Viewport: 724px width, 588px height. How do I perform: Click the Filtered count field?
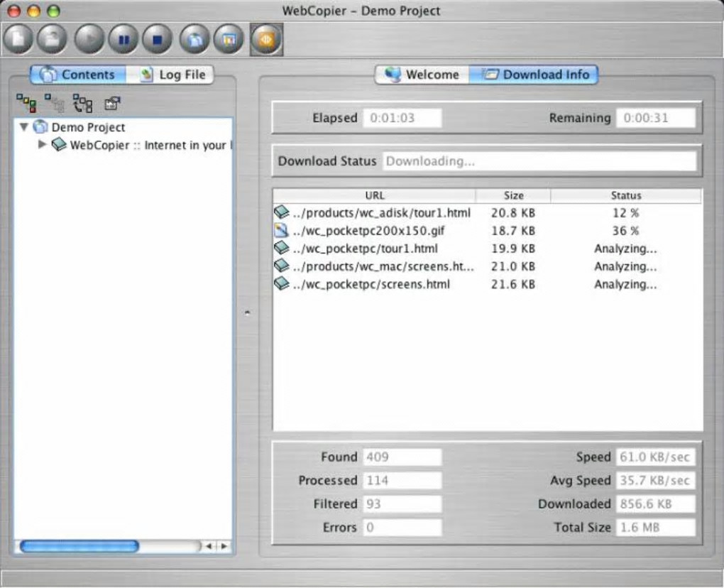[x=402, y=503]
